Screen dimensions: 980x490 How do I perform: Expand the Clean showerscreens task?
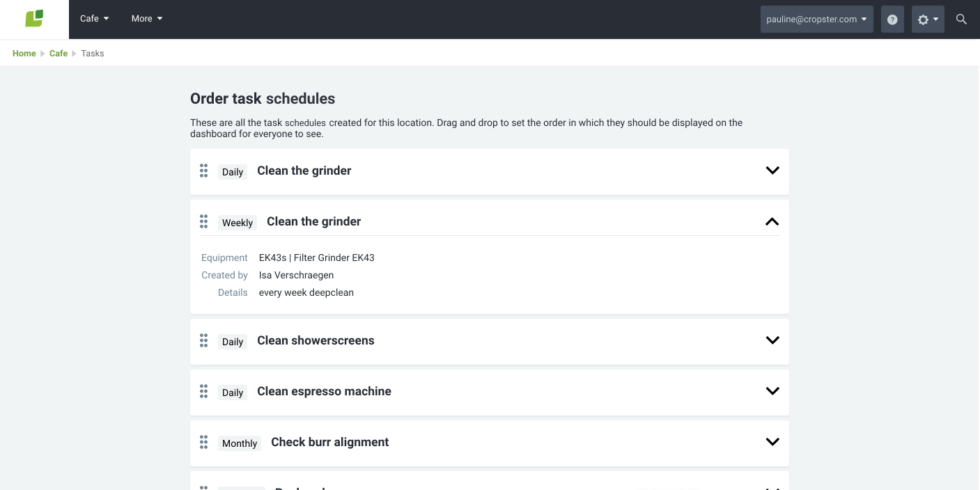[772, 340]
